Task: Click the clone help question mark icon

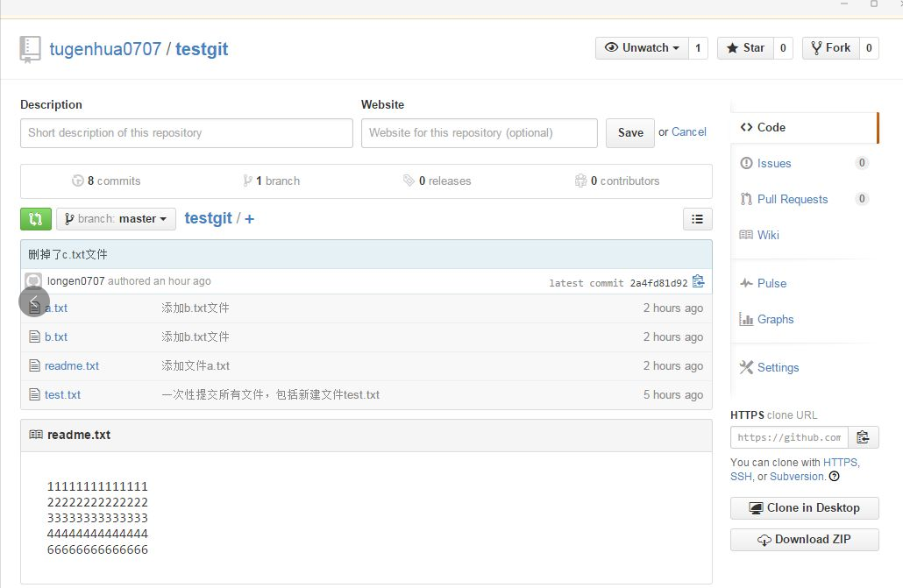Action: click(x=834, y=477)
